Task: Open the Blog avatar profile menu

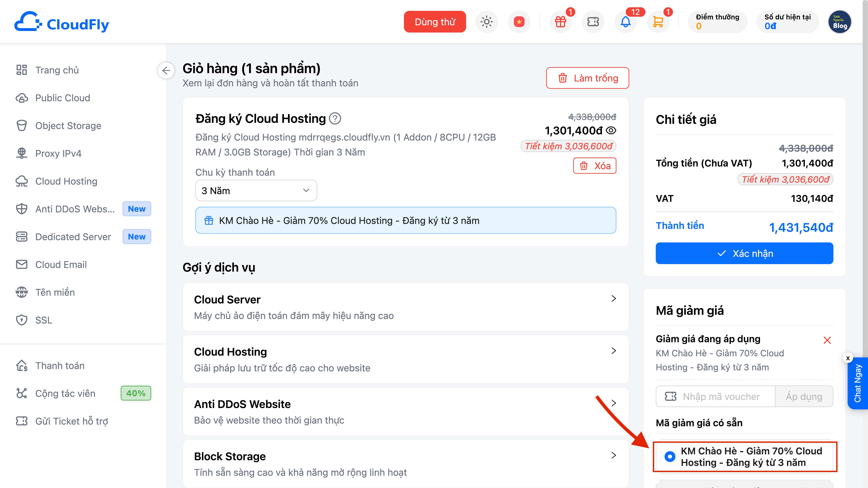Action: 840,22
